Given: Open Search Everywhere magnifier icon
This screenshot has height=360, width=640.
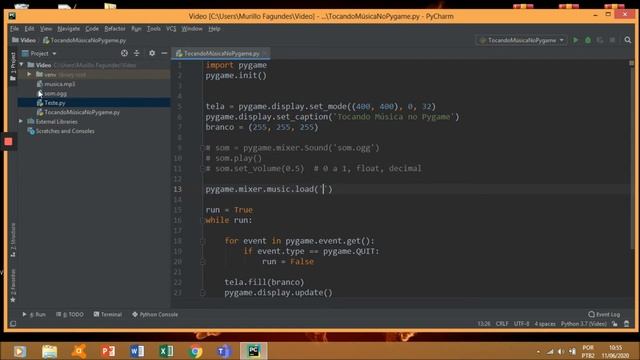Looking at the screenshot, I should pyautogui.click(x=628, y=40).
